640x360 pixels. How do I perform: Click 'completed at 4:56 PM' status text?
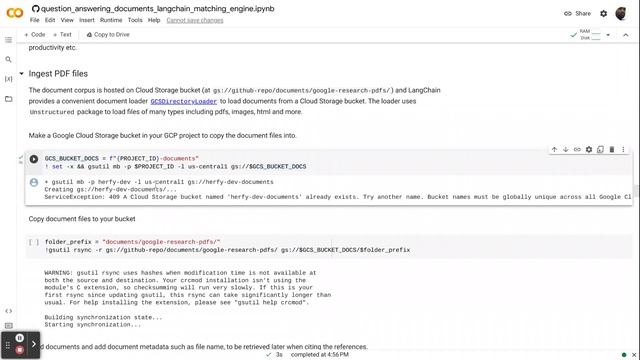[320, 355]
